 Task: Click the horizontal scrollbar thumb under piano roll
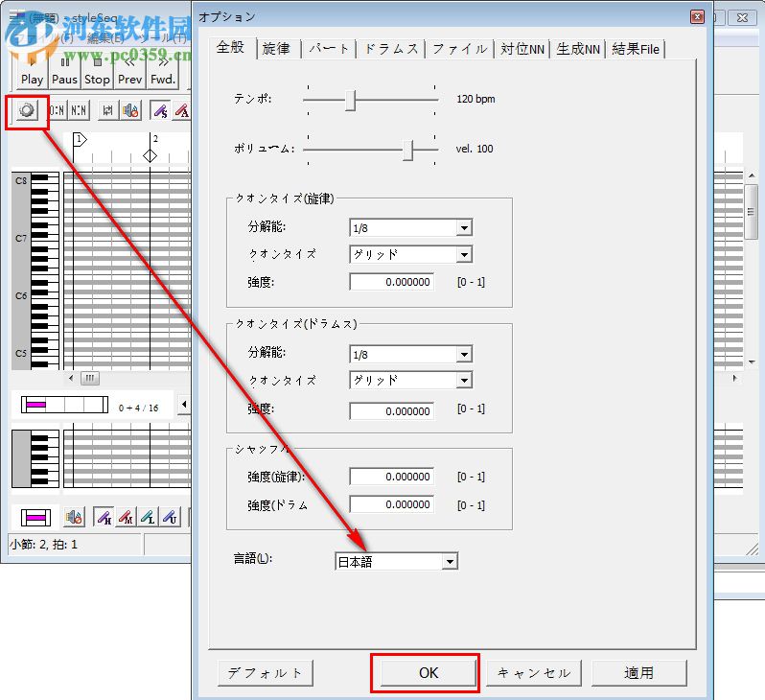pyautogui.click(x=90, y=379)
